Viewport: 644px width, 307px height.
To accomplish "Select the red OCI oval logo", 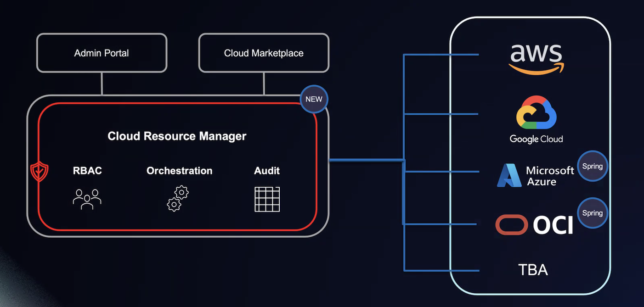I will 512,225.
